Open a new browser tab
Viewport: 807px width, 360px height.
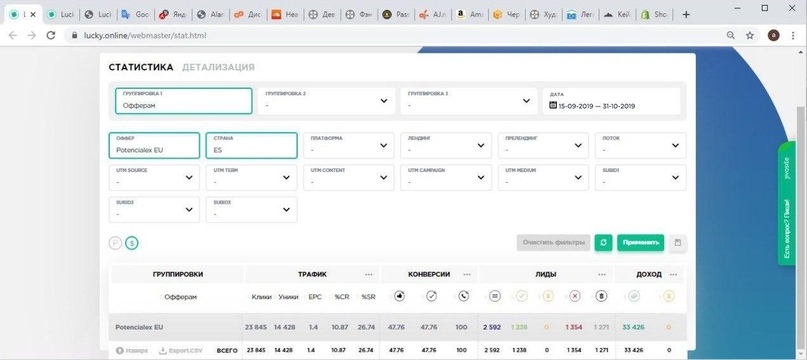coord(686,14)
